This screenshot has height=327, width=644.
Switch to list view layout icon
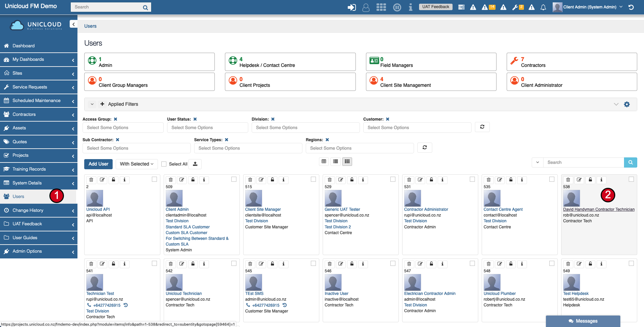point(336,161)
